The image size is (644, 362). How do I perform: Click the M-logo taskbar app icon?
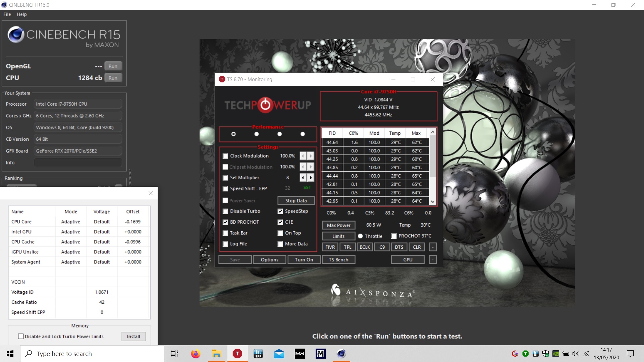(x=320, y=354)
